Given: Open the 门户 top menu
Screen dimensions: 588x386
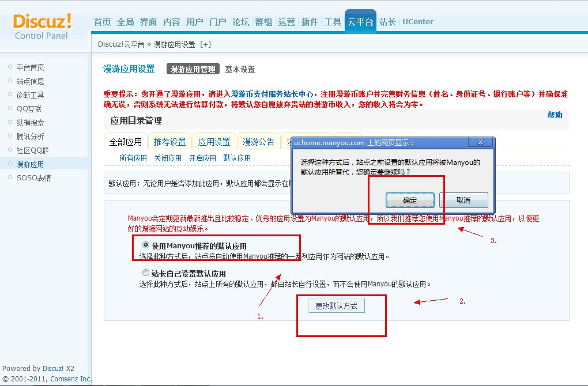Looking at the screenshot, I should (217, 22).
